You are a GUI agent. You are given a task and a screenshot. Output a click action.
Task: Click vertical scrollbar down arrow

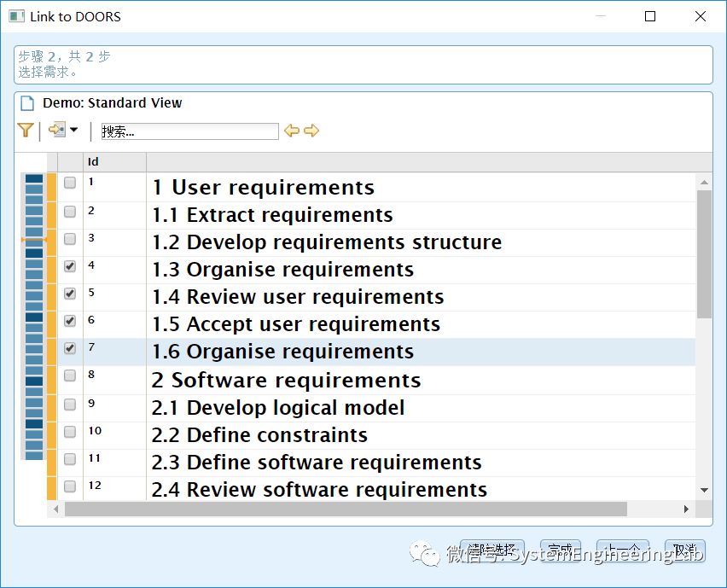pos(704,490)
